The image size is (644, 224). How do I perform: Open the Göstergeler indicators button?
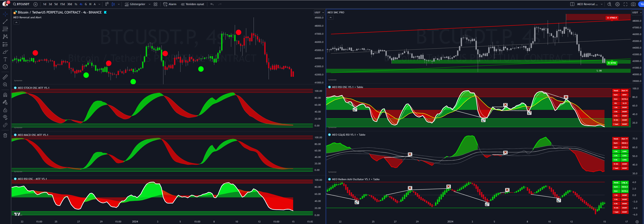point(135,4)
